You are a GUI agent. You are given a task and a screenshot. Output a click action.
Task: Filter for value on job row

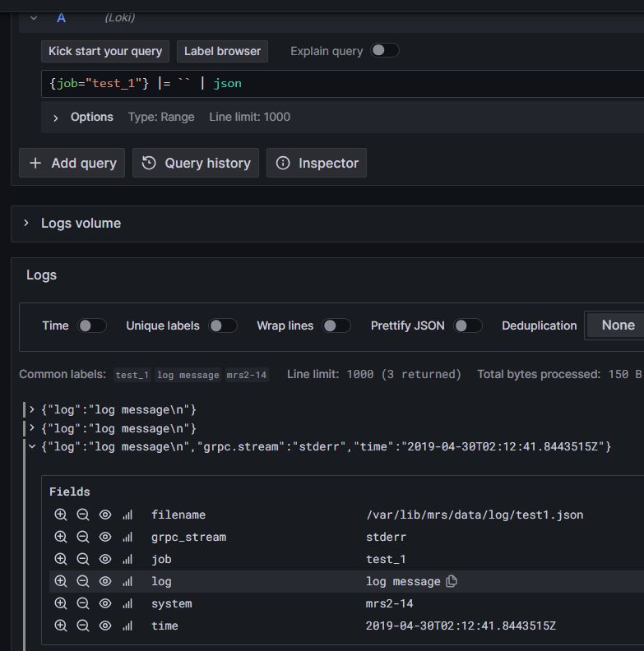[61, 559]
